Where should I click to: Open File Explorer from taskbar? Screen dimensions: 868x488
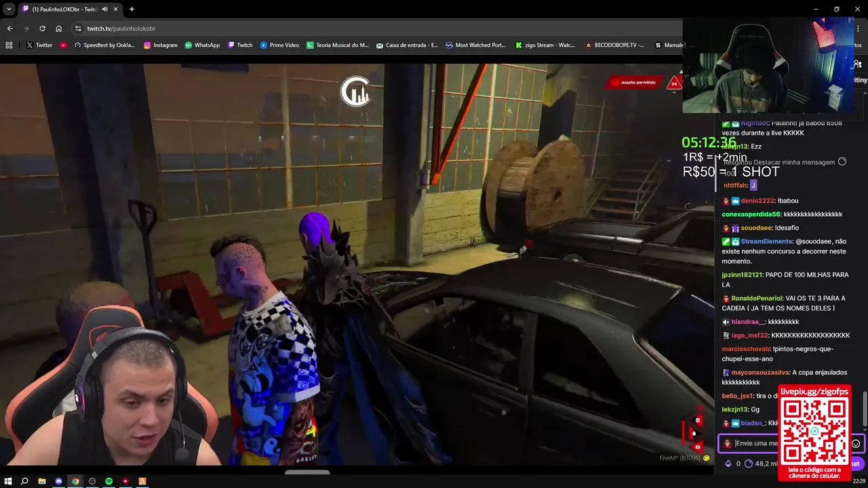[x=42, y=481]
